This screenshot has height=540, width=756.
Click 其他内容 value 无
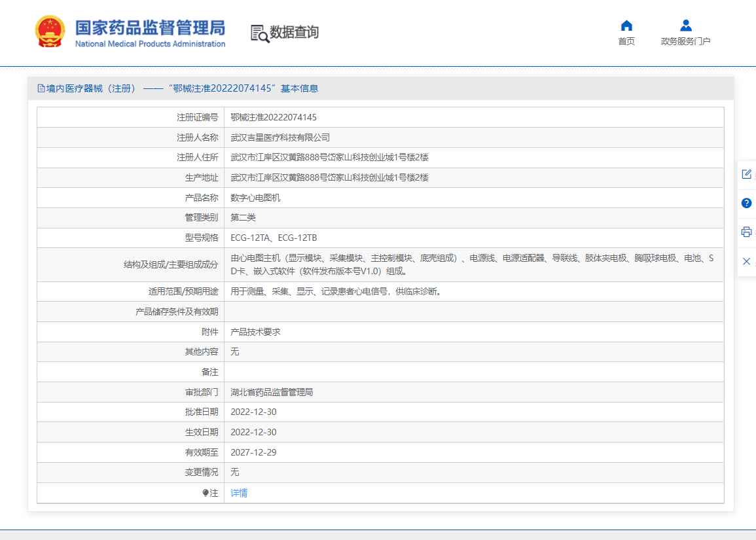pyautogui.click(x=235, y=351)
